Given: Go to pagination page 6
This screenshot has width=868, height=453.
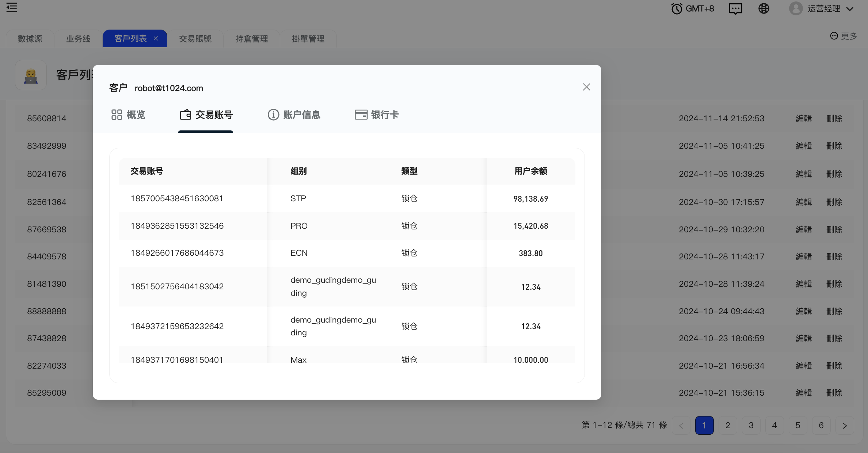Looking at the screenshot, I should [821, 426].
